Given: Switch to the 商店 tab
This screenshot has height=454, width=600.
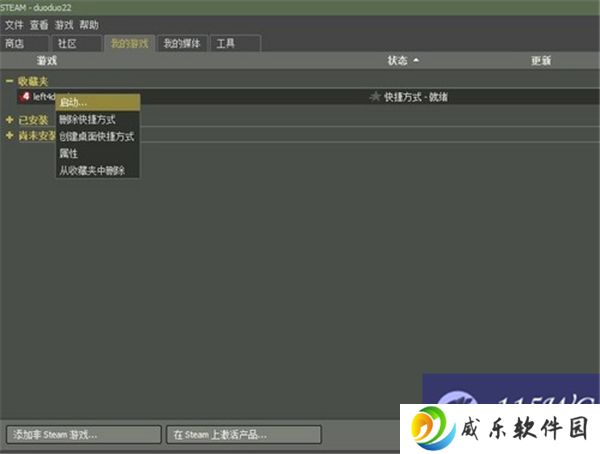Looking at the screenshot, I should click(x=24, y=44).
